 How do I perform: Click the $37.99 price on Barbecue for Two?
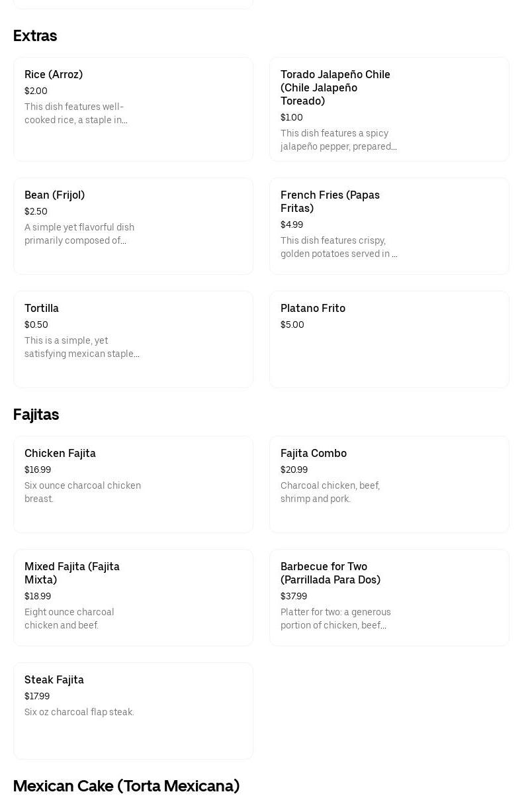pos(294,596)
